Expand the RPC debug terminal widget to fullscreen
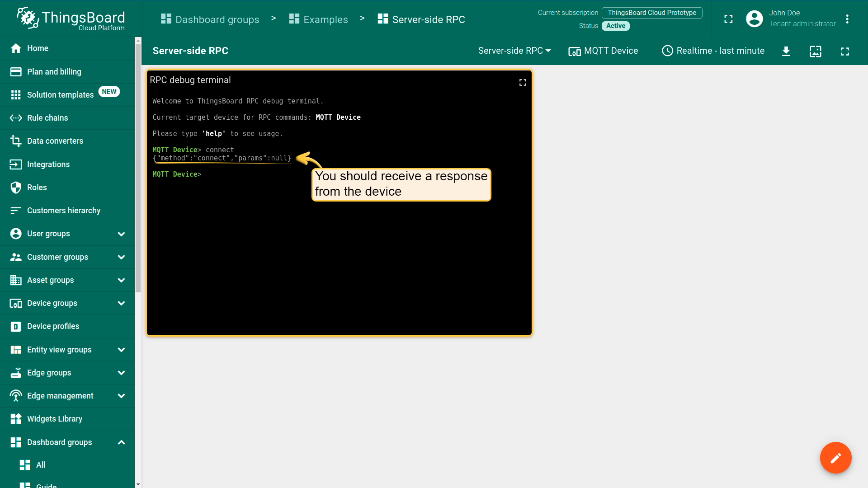 pos(523,82)
